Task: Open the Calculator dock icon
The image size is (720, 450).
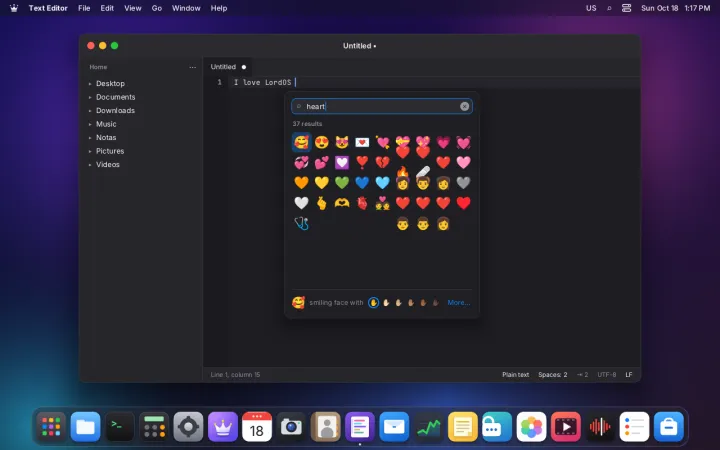Action: coord(154,427)
